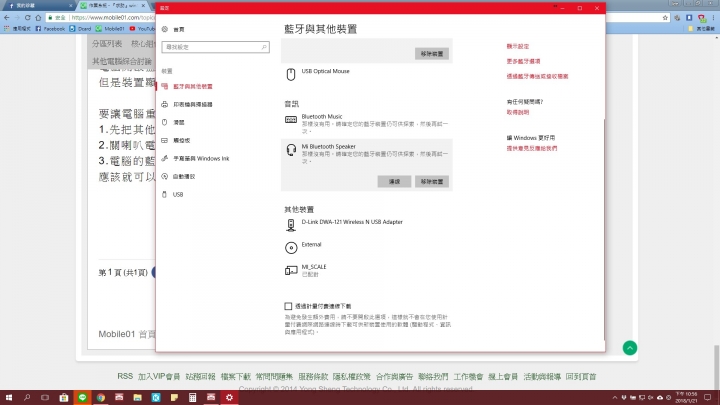Open Settings home via the gear icon

(165, 29)
